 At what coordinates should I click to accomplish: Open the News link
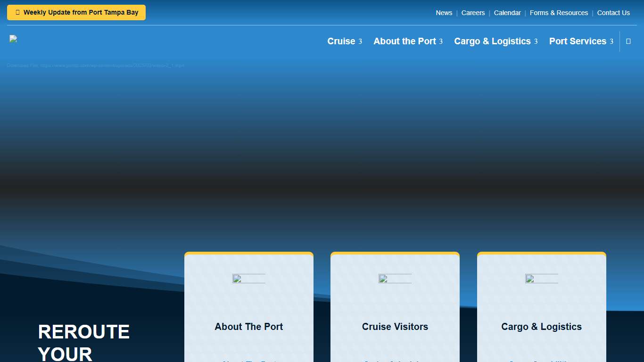coord(444,13)
